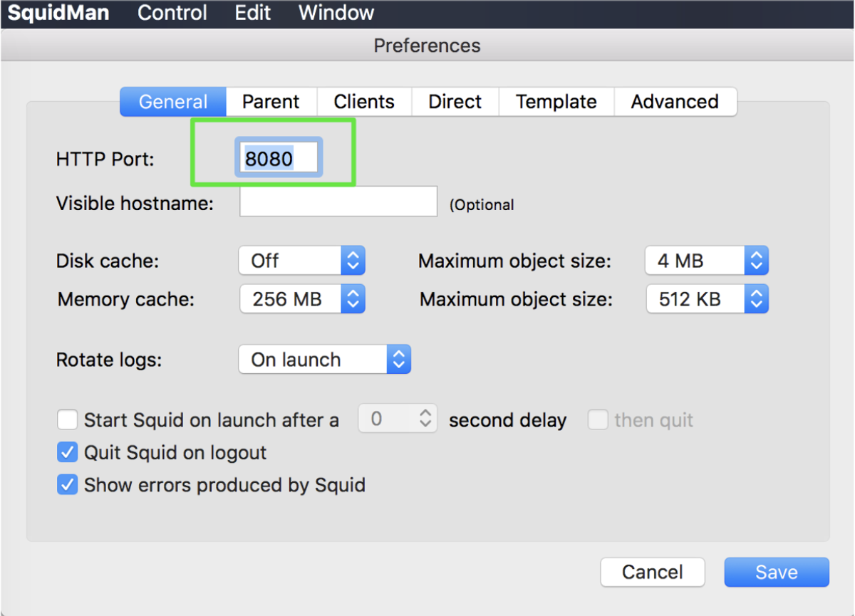Click the Cancel button
The image size is (855, 616).
(653, 572)
